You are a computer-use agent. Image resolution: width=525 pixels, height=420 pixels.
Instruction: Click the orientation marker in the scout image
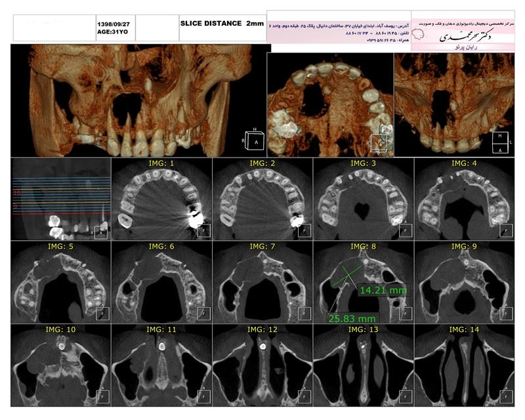(101, 232)
